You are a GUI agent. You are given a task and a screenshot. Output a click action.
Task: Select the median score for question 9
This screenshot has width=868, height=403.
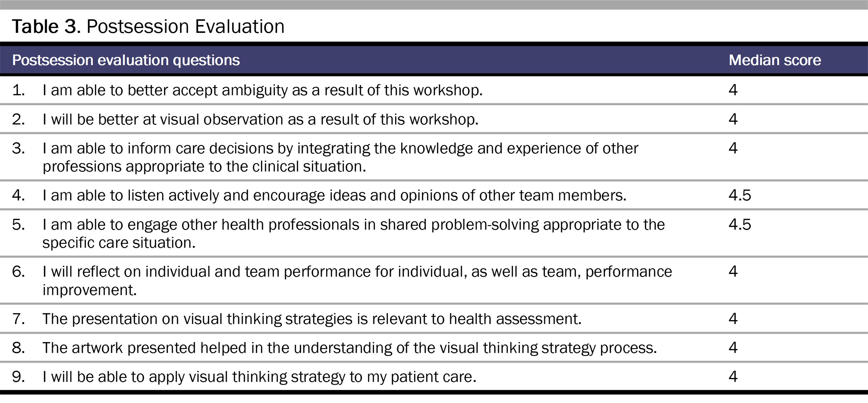click(733, 377)
